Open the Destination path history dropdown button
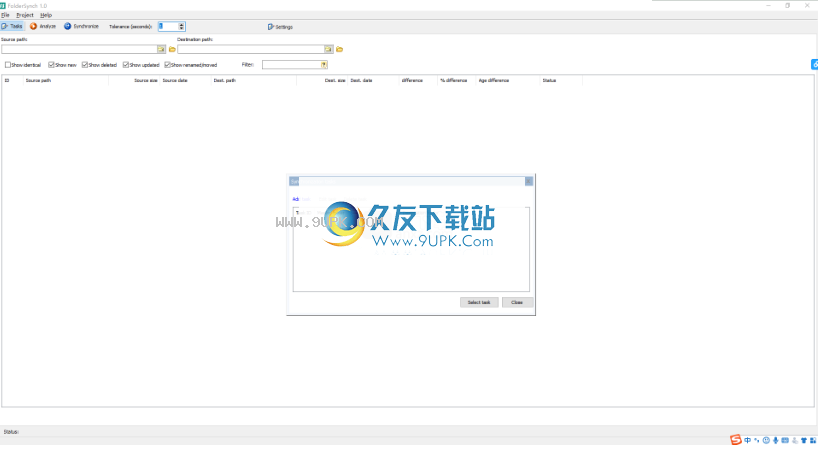 coord(328,49)
